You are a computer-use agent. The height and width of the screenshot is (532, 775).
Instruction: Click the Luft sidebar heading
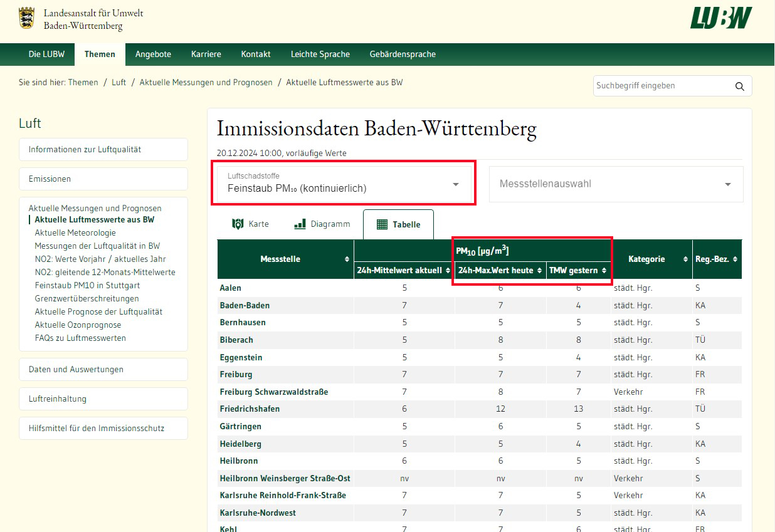[x=29, y=123]
